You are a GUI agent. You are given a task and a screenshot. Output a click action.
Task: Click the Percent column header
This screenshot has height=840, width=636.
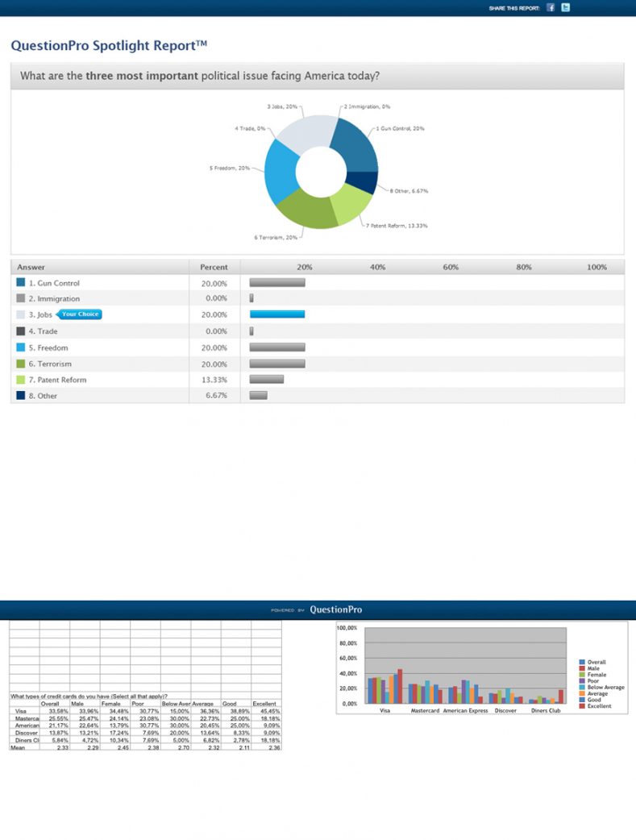tap(214, 267)
